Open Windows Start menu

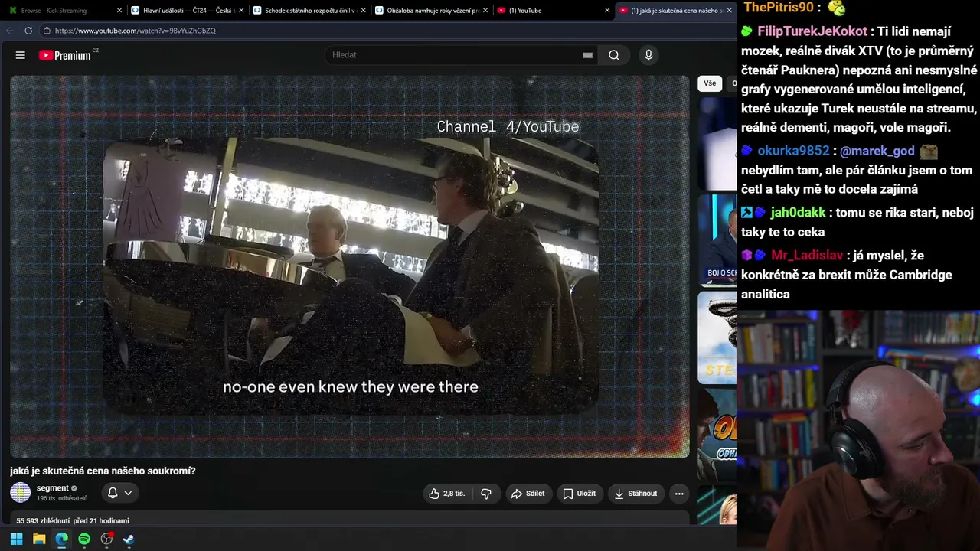[16, 539]
